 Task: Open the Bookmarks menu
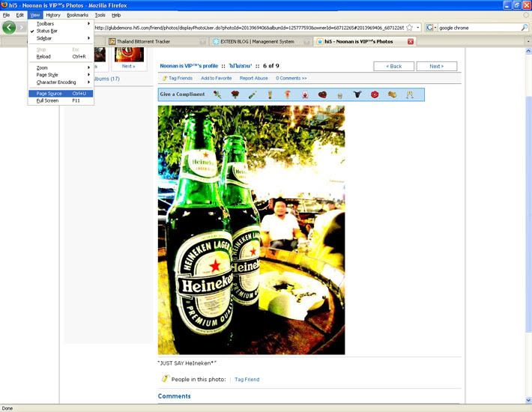click(x=77, y=15)
